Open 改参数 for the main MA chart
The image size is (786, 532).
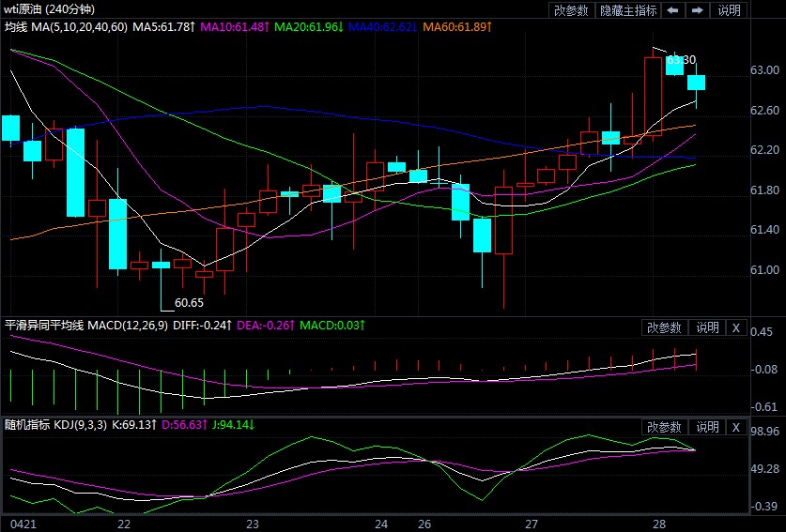[571, 10]
